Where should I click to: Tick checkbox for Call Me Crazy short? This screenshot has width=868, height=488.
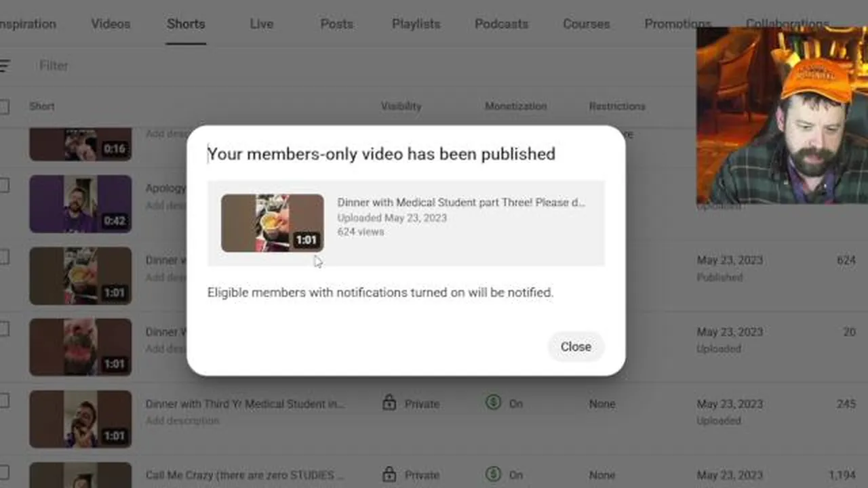[x=4, y=472]
